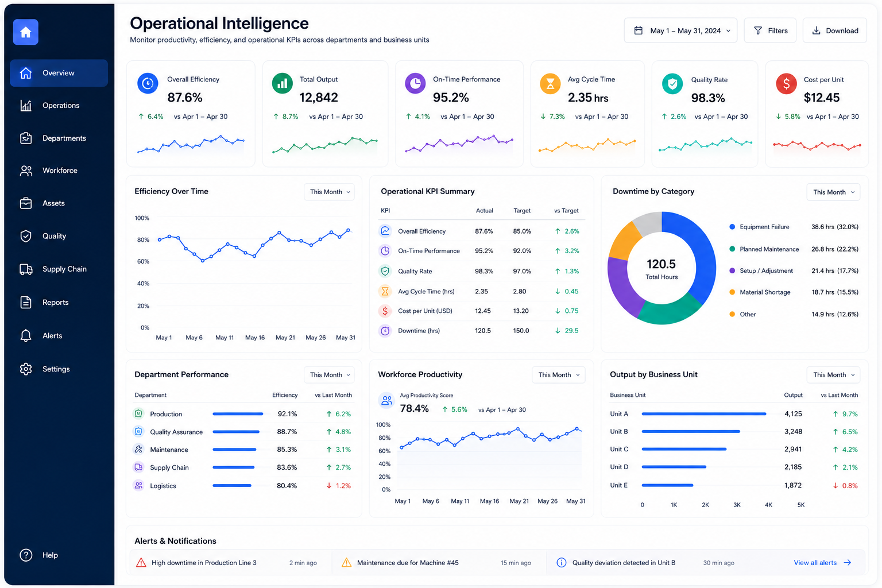Click Setup / Adjustment purple legend dot
This screenshot has width=882, height=588.
[x=732, y=270]
